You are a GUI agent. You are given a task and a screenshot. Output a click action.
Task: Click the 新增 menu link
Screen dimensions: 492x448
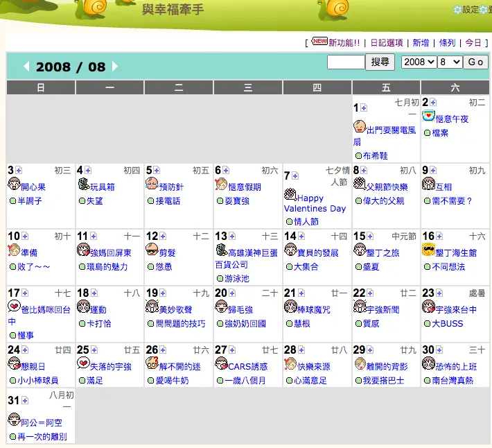(x=421, y=43)
